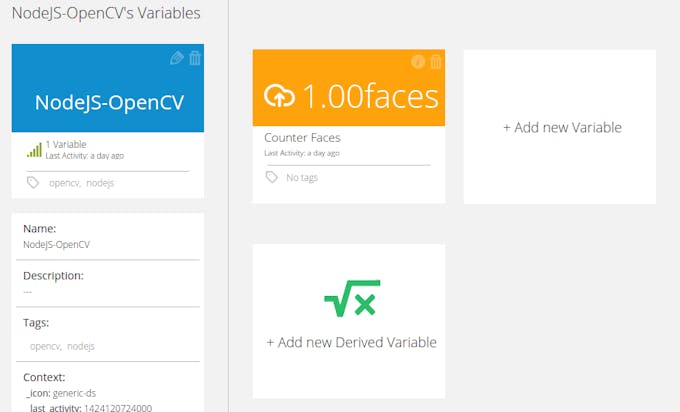Click the 1.00faces value on orange card

[369, 96]
